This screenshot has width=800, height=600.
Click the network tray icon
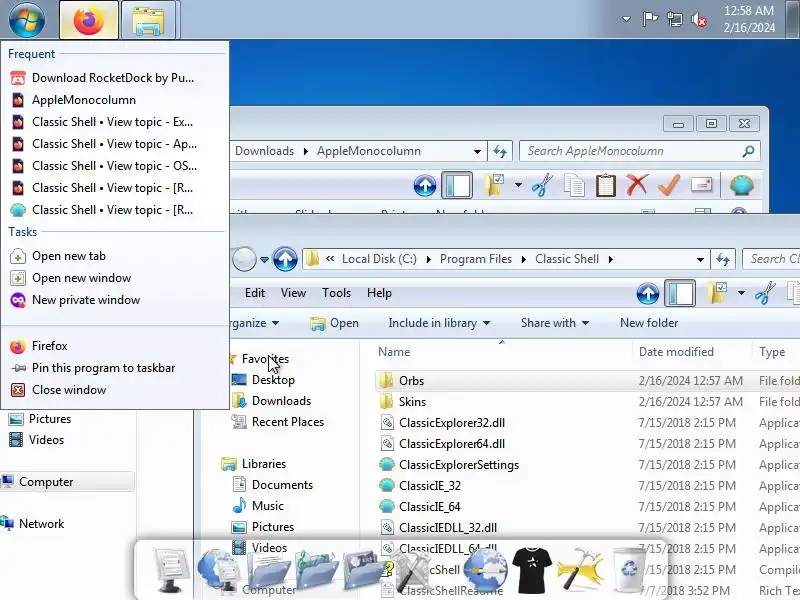coord(674,19)
